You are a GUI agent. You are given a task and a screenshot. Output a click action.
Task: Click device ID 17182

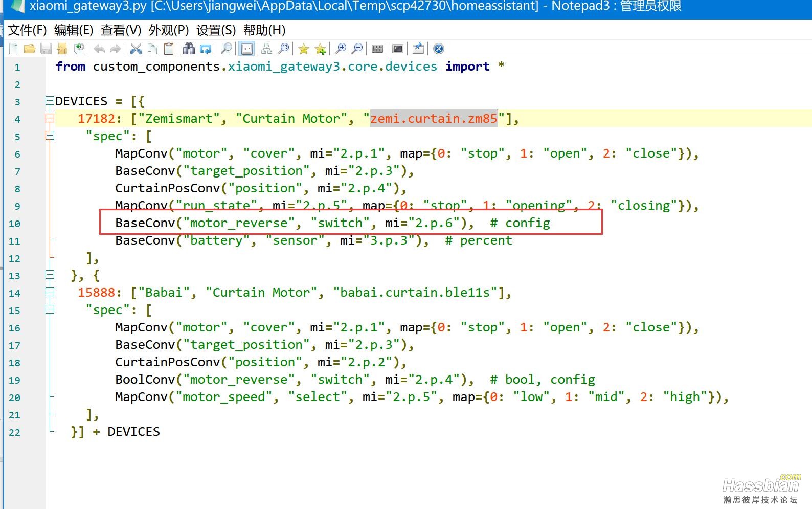(x=96, y=119)
